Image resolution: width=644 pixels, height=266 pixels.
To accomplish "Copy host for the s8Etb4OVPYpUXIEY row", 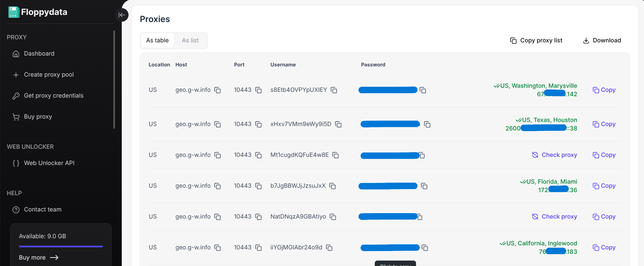I will pos(217,90).
